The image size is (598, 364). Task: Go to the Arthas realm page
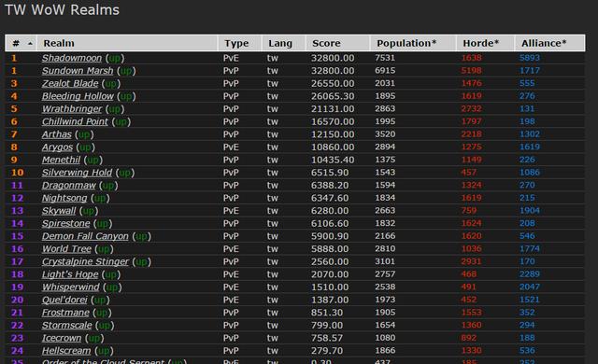pyautogui.click(x=57, y=134)
